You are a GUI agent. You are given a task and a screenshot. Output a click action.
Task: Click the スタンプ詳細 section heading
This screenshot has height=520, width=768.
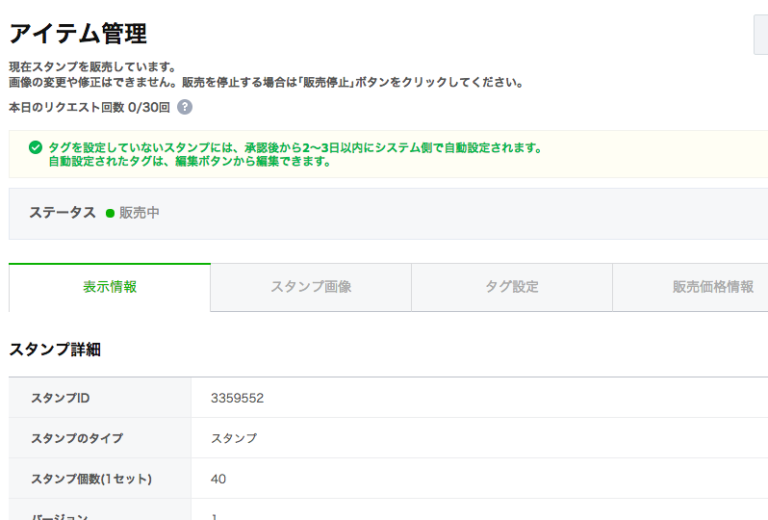(x=55, y=350)
